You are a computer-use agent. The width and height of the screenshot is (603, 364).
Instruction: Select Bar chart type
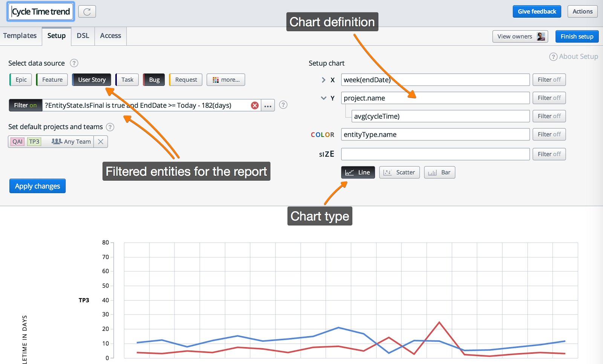coord(439,172)
